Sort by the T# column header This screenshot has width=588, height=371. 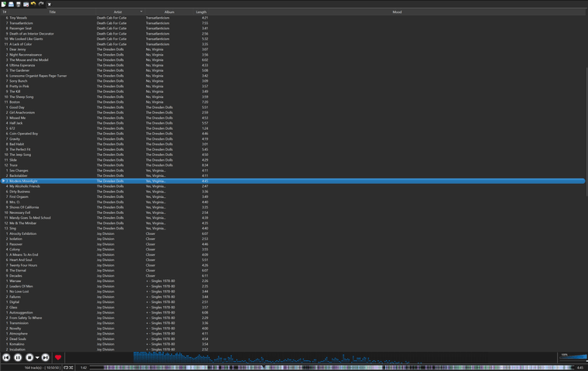5,12
